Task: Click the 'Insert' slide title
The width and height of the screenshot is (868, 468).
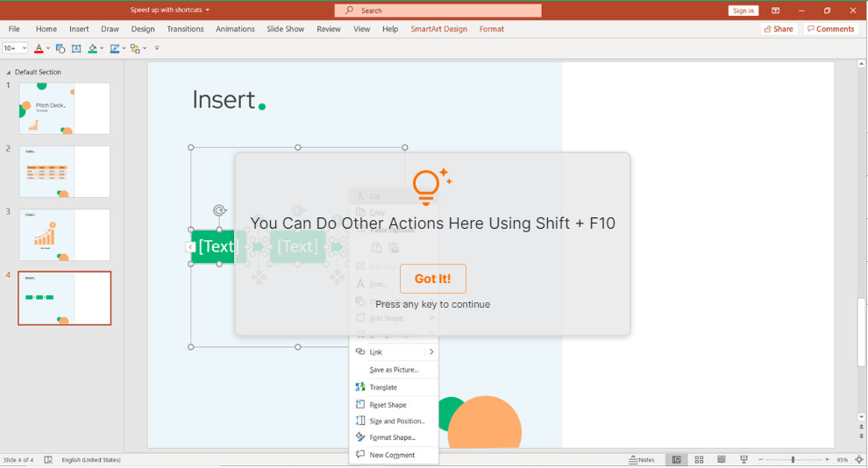Action: coord(223,100)
